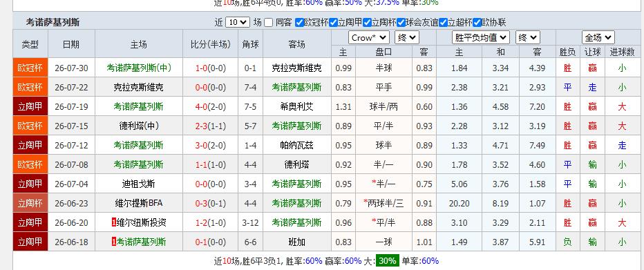
Task: Click odds value 7.49
Action: tap(537, 145)
